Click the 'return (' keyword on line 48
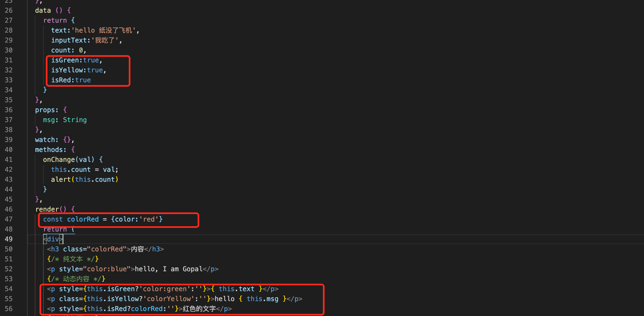Screen dimensions: 644x316 [x=59, y=229]
